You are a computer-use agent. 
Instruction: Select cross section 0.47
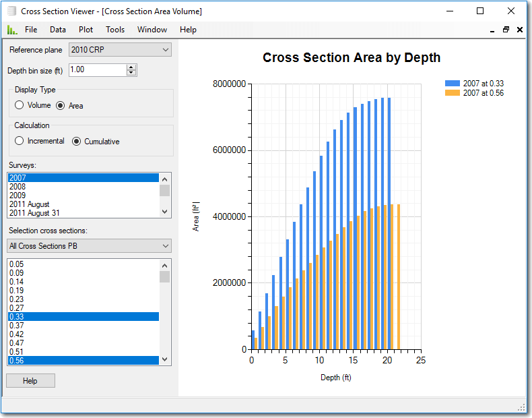[84, 343]
